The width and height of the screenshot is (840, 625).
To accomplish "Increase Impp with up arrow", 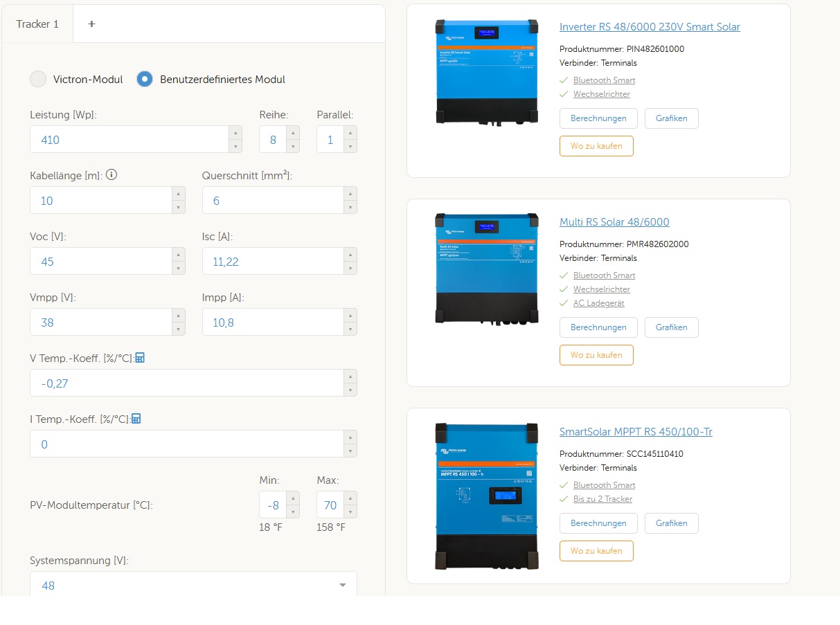I will point(350,315).
